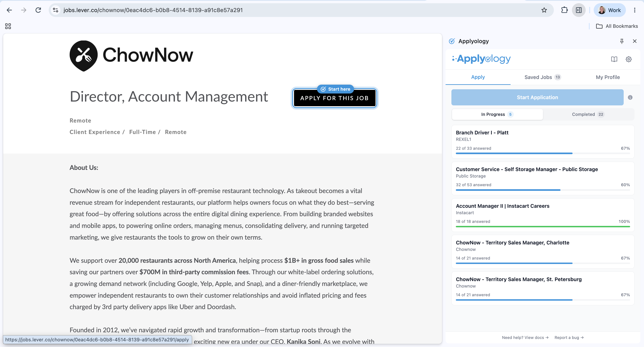Open site information icon in address bar
644x347 pixels.
click(56, 10)
